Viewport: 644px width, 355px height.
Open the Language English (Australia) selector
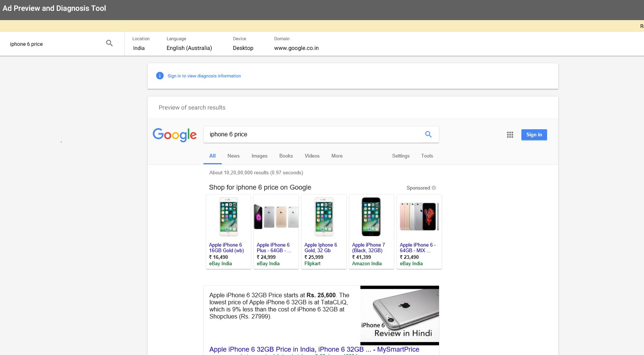point(189,44)
